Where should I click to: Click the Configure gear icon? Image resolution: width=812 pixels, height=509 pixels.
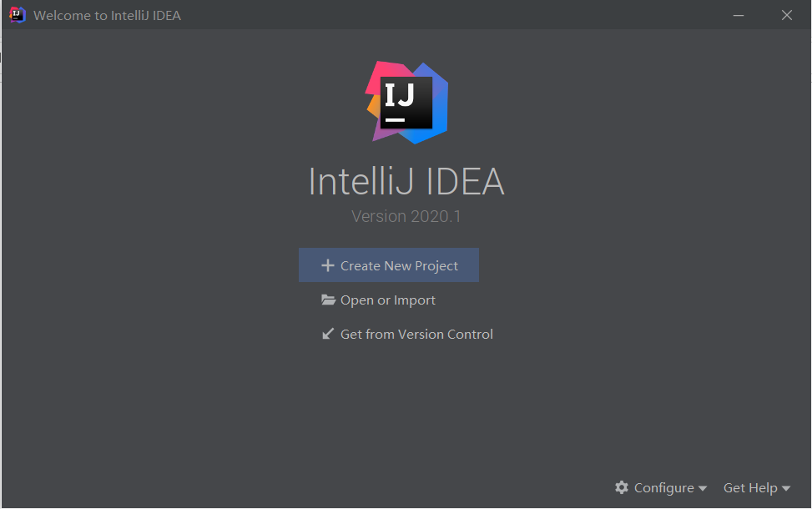(x=622, y=487)
